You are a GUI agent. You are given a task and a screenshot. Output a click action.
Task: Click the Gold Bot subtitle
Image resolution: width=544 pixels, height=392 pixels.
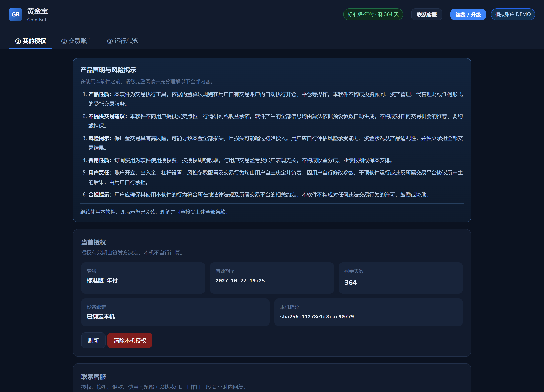pos(37,20)
